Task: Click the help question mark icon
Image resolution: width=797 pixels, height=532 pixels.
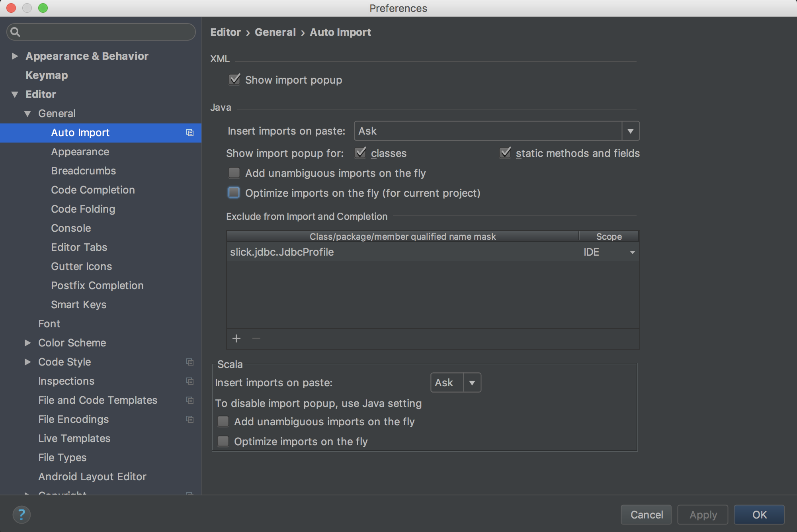Action: click(x=21, y=514)
